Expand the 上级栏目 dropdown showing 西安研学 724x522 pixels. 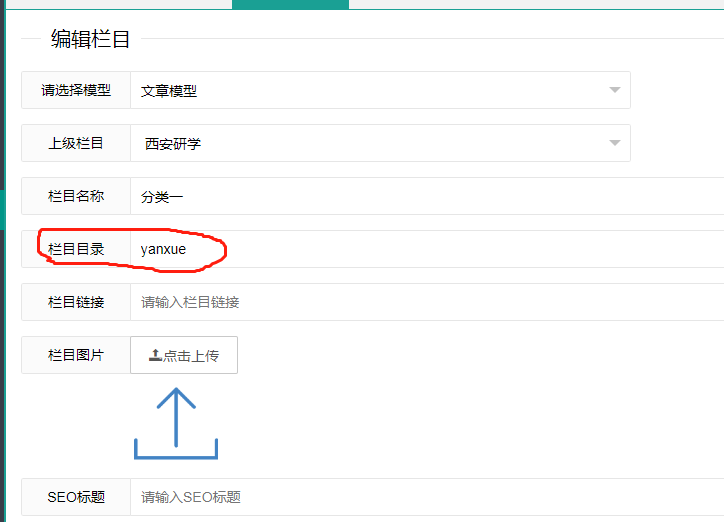point(380,143)
